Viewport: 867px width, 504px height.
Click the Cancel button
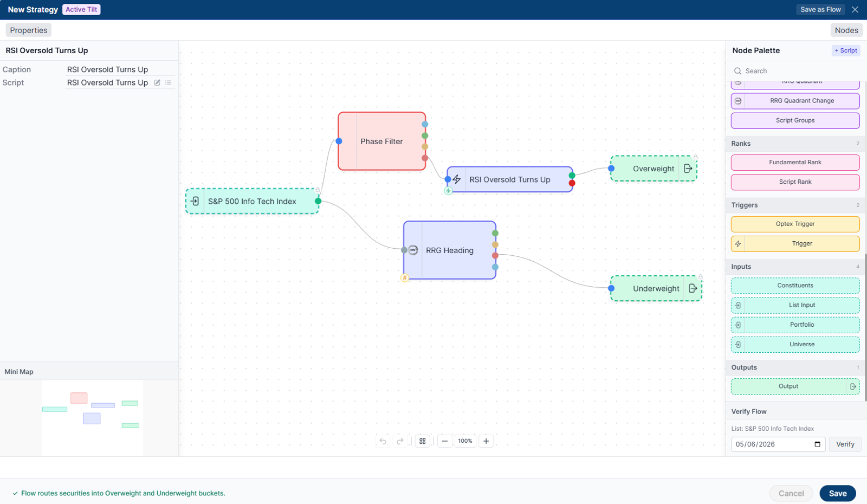[x=791, y=493]
